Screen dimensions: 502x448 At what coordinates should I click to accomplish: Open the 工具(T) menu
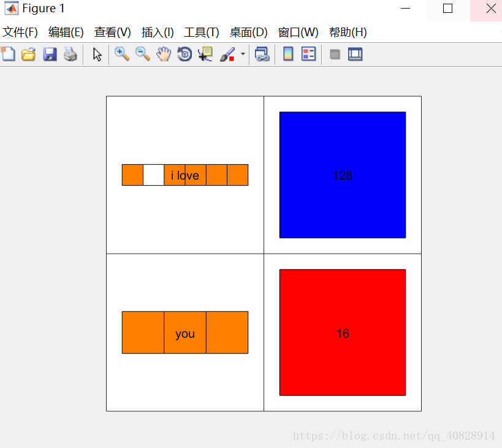[x=202, y=32]
